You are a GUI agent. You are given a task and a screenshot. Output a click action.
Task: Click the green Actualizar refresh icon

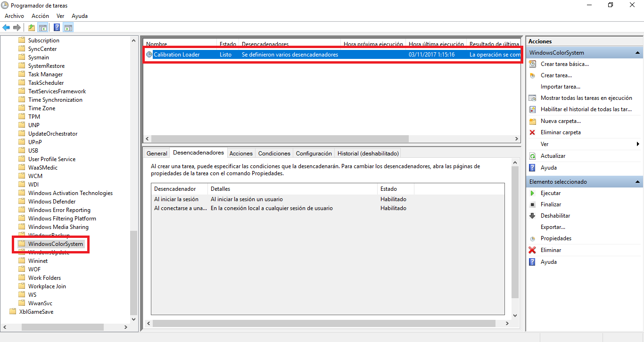[x=532, y=156]
